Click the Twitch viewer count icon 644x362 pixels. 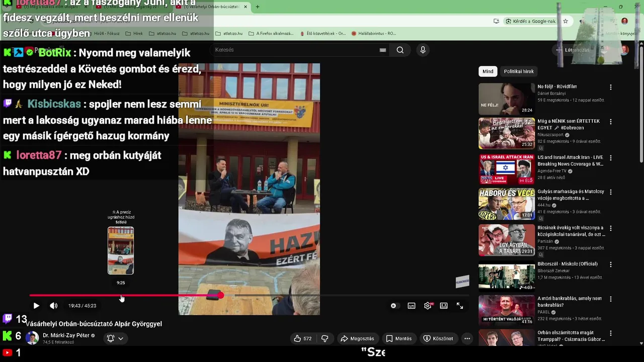[8, 318]
